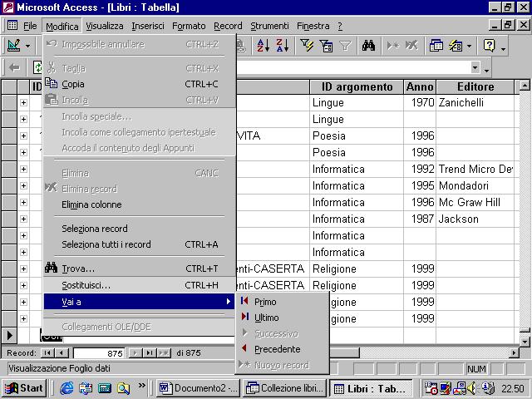
Task: Open the Finestra menu
Action: pos(313,26)
